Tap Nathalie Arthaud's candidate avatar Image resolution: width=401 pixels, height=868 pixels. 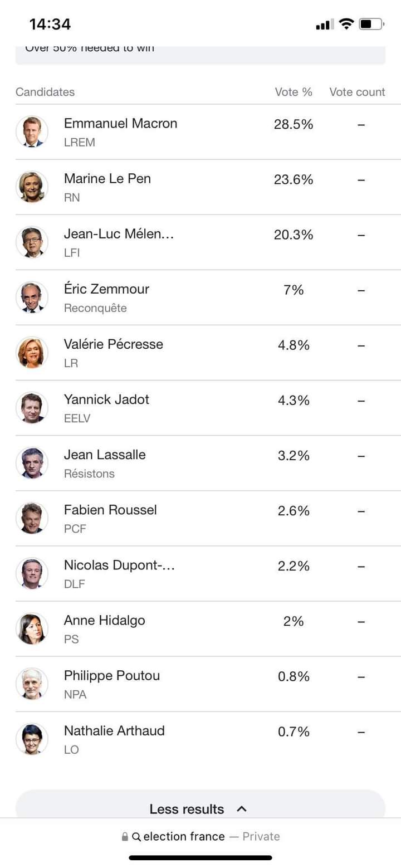[x=32, y=739]
